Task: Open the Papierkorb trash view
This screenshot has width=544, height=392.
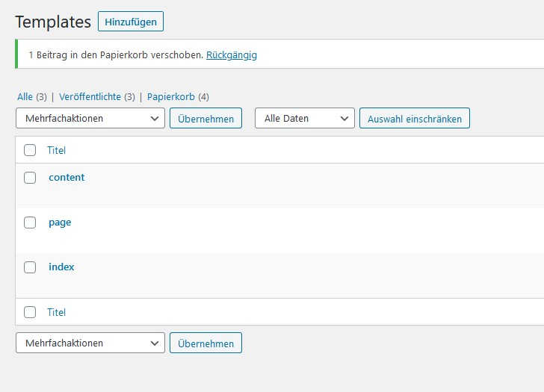Action: [170, 97]
